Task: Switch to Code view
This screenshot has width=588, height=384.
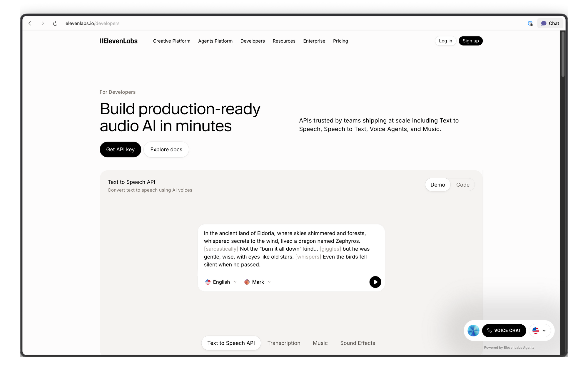Action: coord(462,185)
